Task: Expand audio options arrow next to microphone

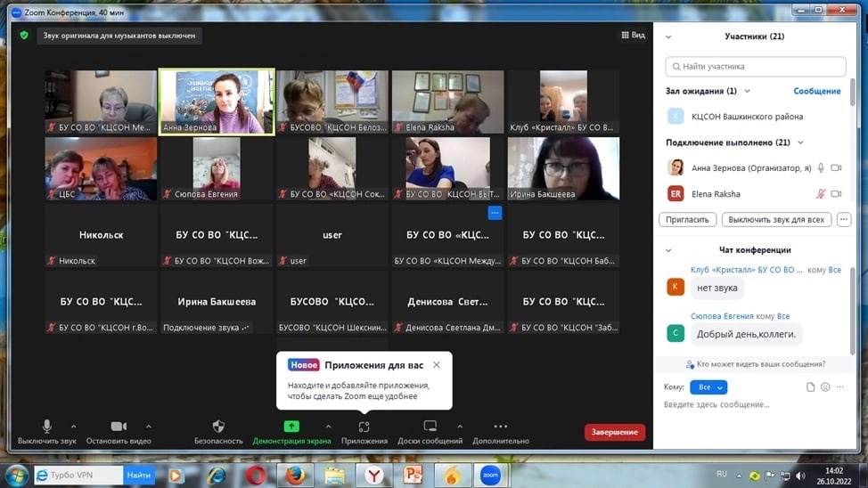Action: click(77, 427)
